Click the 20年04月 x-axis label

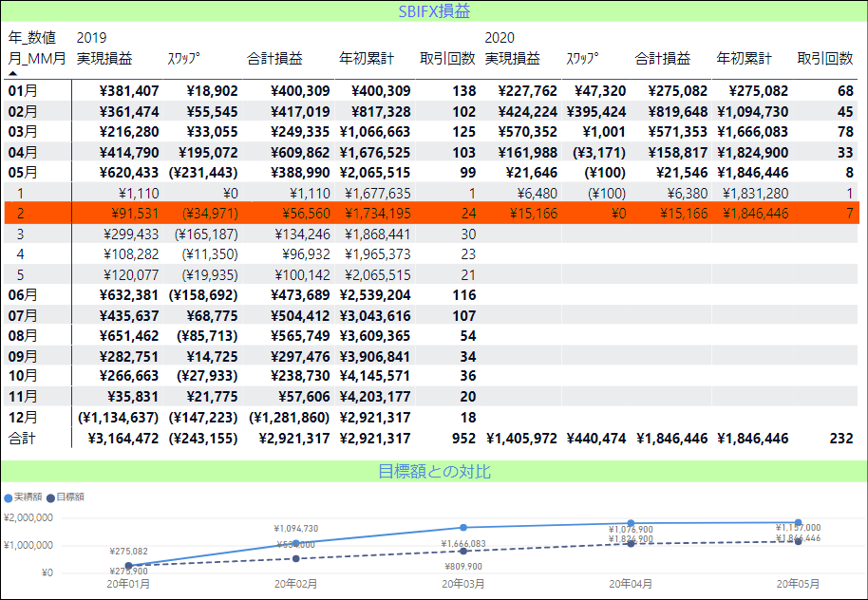(x=631, y=584)
